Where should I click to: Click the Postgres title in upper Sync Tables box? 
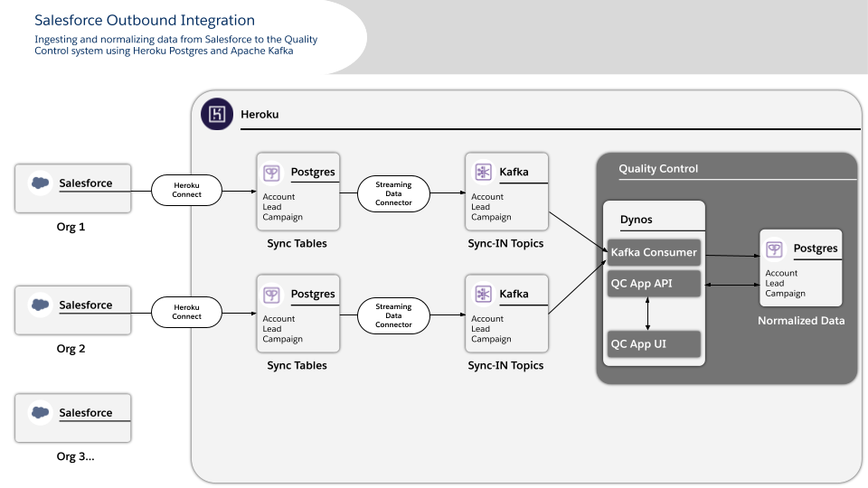pos(313,172)
